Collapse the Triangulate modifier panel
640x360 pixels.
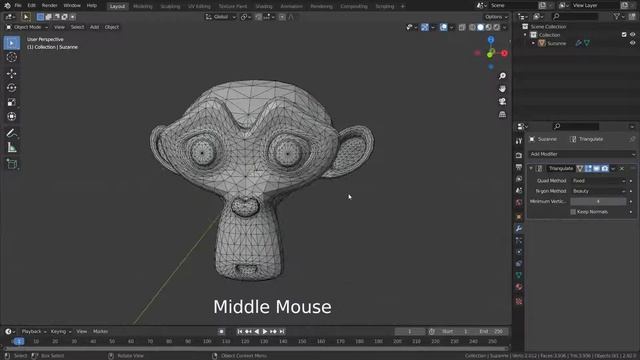tap(531, 168)
